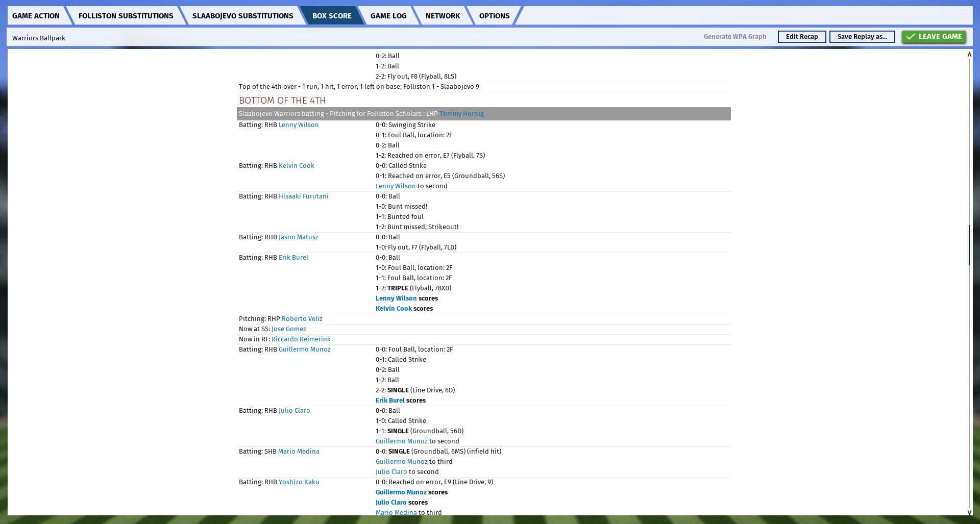Click batter Erik Burel's name link
Image resolution: width=980 pixels, height=524 pixels.
tap(293, 258)
